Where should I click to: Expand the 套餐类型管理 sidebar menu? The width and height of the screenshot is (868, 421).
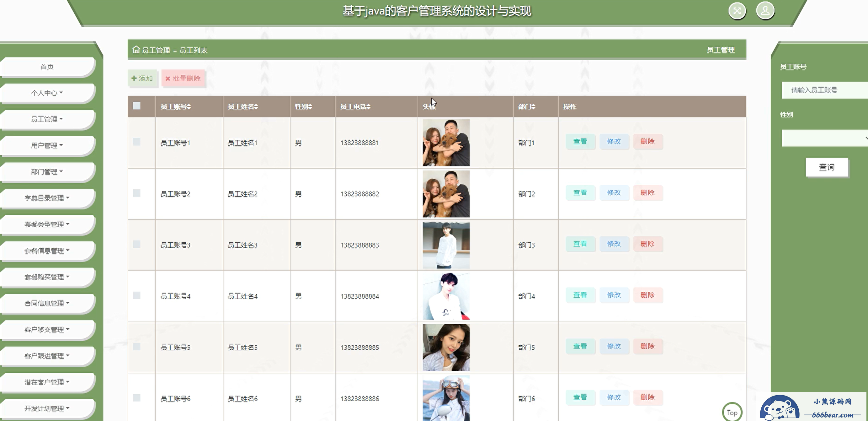coord(47,224)
